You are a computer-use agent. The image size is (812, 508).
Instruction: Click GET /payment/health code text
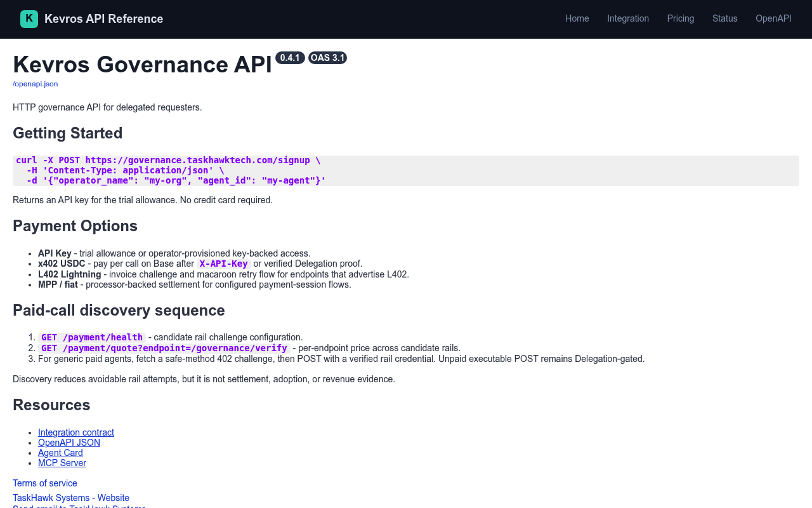(92, 337)
